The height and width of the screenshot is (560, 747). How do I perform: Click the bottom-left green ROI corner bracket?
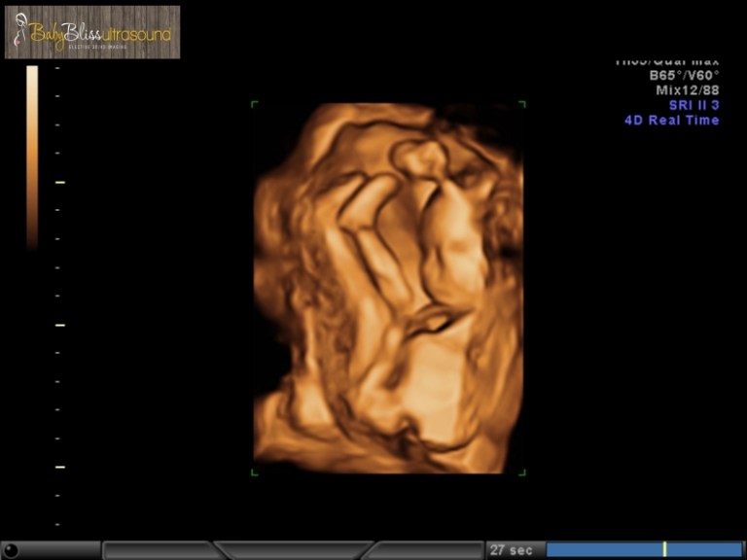(255, 472)
